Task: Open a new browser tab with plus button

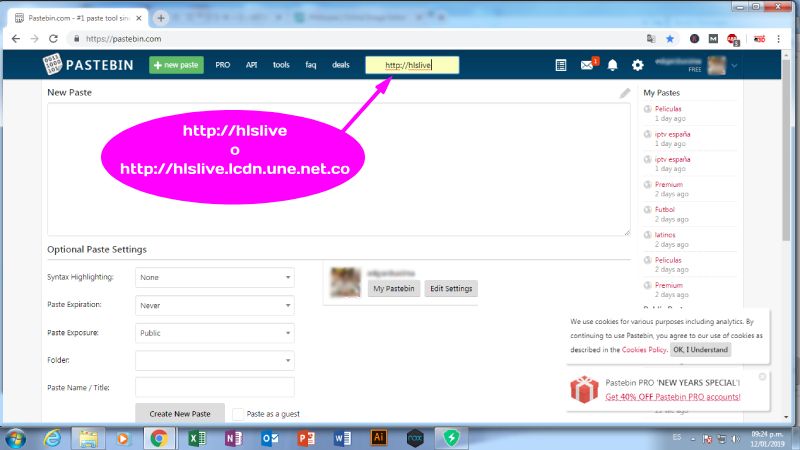Action: pos(161,18)
